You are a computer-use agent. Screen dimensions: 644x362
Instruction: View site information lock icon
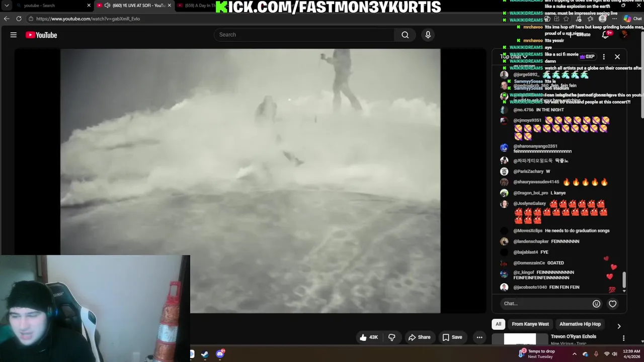31,19
